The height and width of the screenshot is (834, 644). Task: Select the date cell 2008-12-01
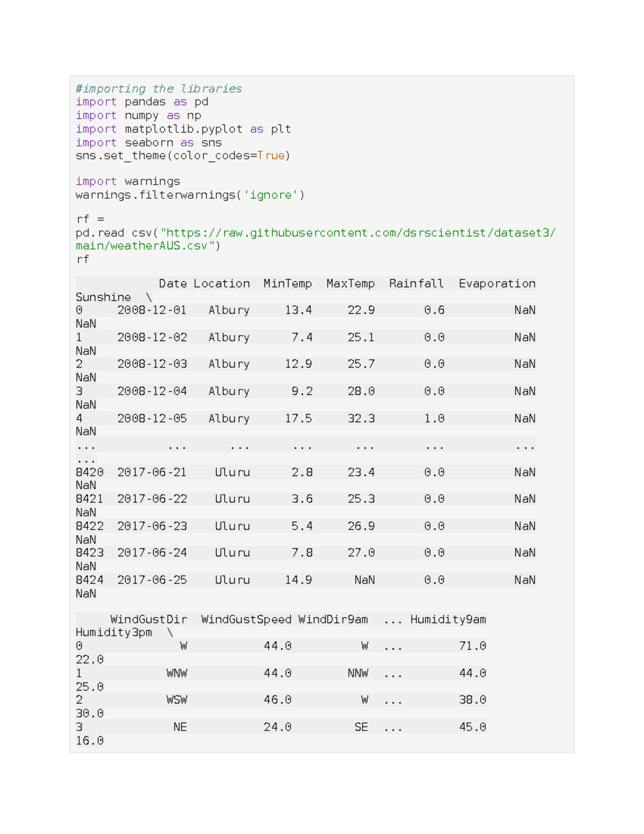pyautogui.click(x=152, y=310)
